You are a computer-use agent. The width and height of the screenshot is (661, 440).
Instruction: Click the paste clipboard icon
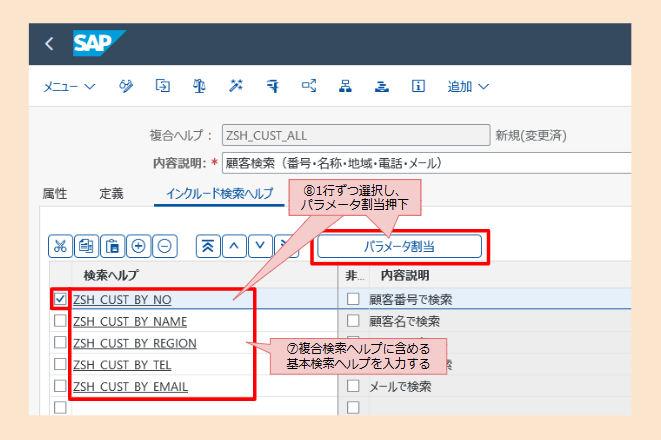point(112,245)
